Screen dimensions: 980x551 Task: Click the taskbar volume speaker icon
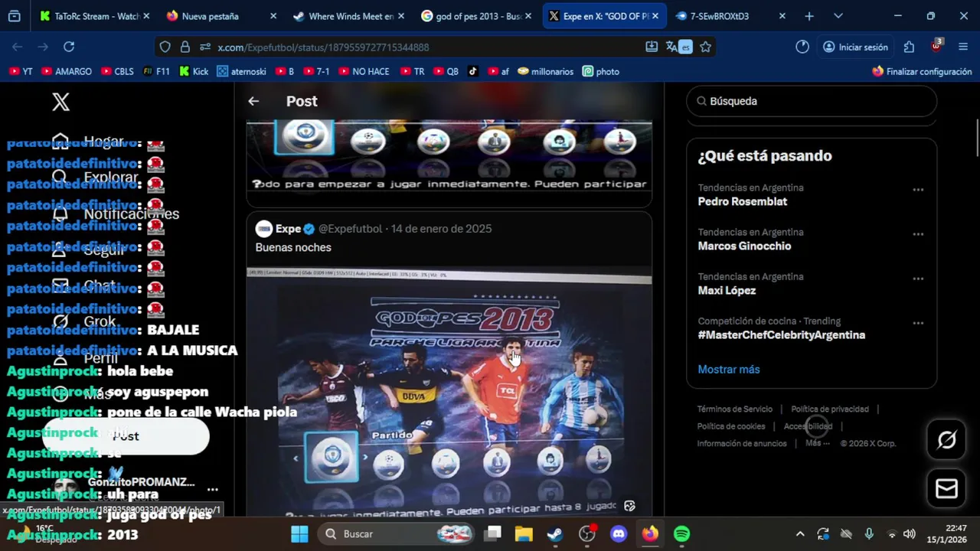910,534
